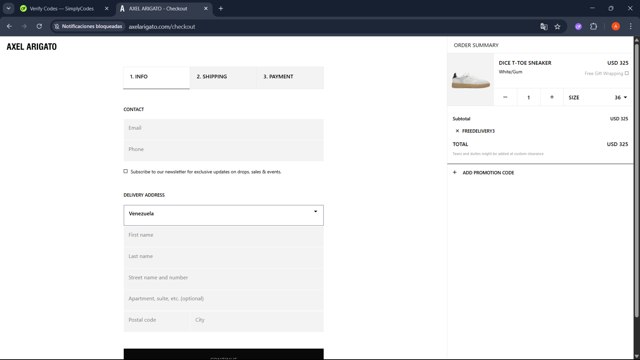Image resolution: width=640 pixels, height=360 pixels.
Task: Tick the Free Gift Wrapping checkbox
Action: click(x=627, y=73)
